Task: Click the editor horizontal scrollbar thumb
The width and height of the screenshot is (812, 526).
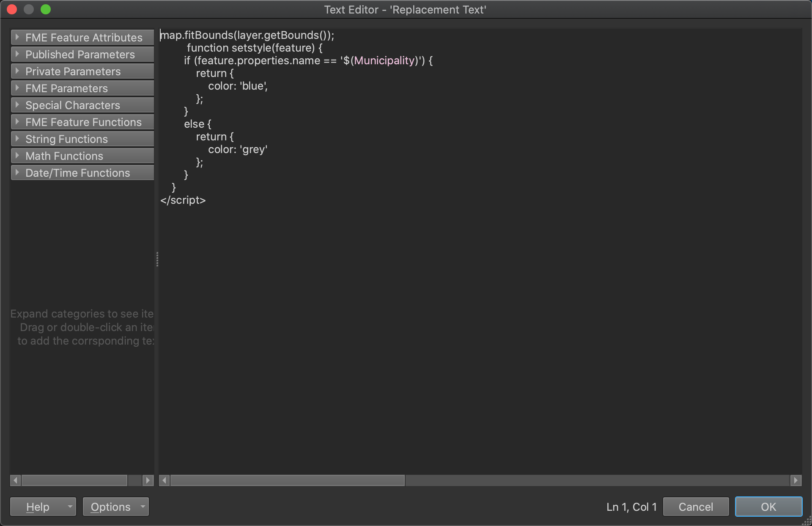Action: 287,480
